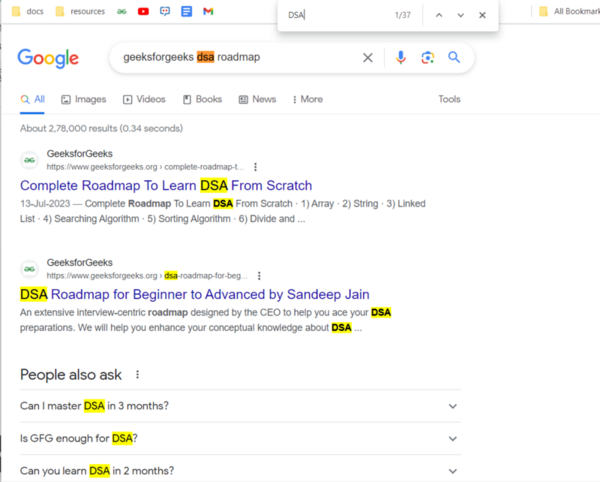
Task: Expand 'Can I master DSA in 3 months?'
Action: point(240,406)
